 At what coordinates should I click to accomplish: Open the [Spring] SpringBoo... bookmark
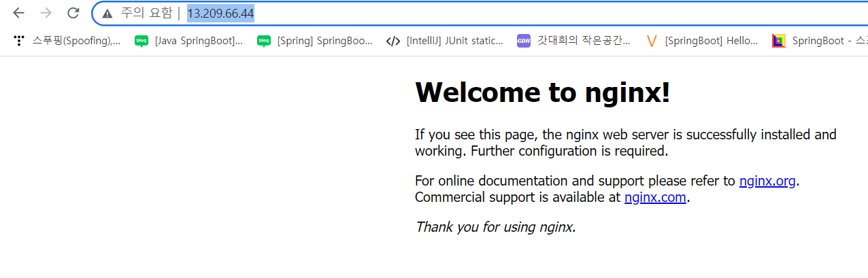click(315, 41)
